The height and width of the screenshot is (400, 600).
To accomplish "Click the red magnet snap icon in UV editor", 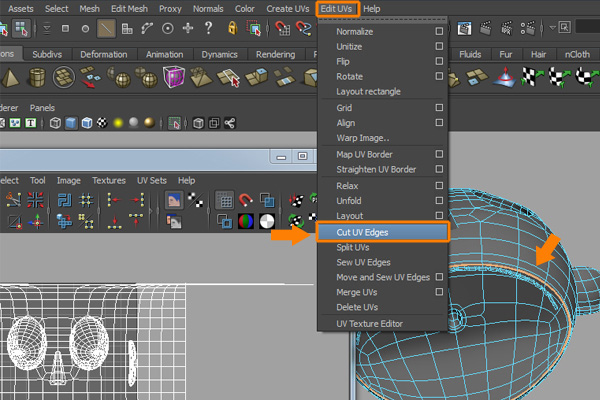I will pyautogui.click(x=246, y=201).
